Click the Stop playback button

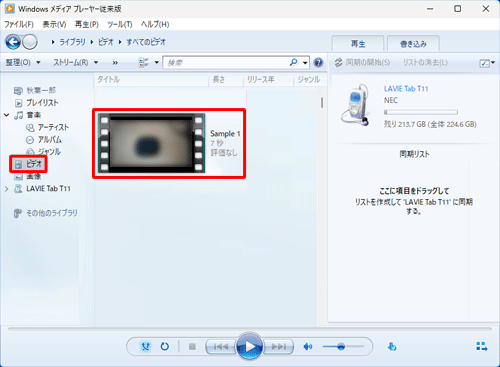tap(192, 347)
